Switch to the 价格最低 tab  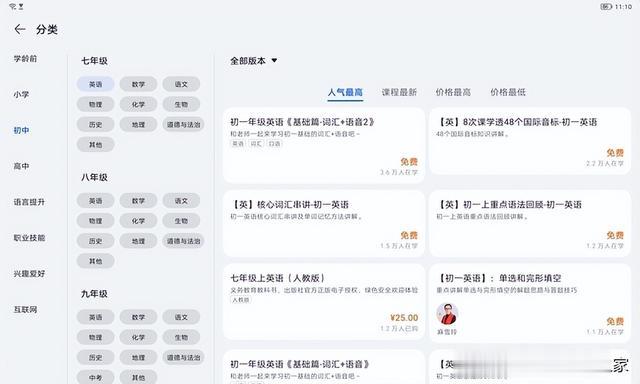tap(508, 92)
